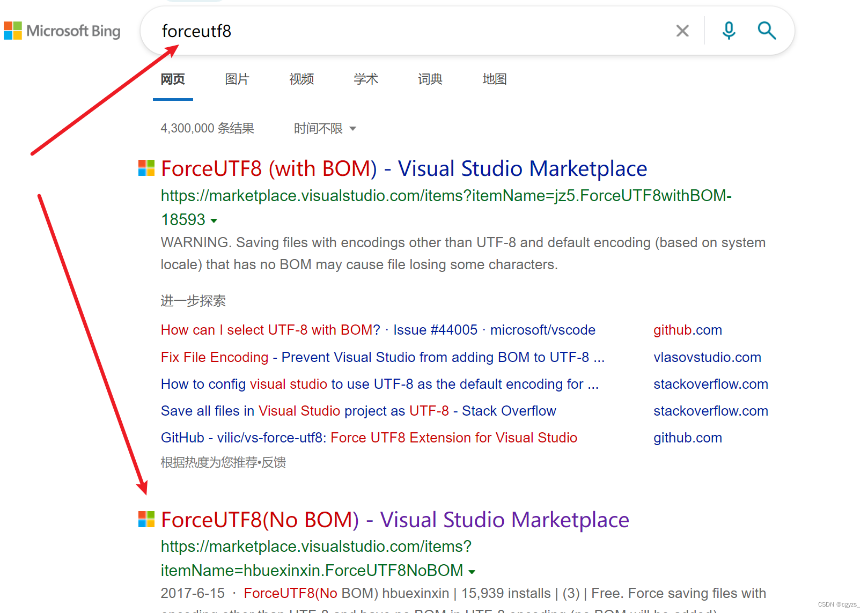The width and height of the screenshot is (868, 613).
Task: Open 'Save all files in Visual Studio' link
Action: click(358, 411)
